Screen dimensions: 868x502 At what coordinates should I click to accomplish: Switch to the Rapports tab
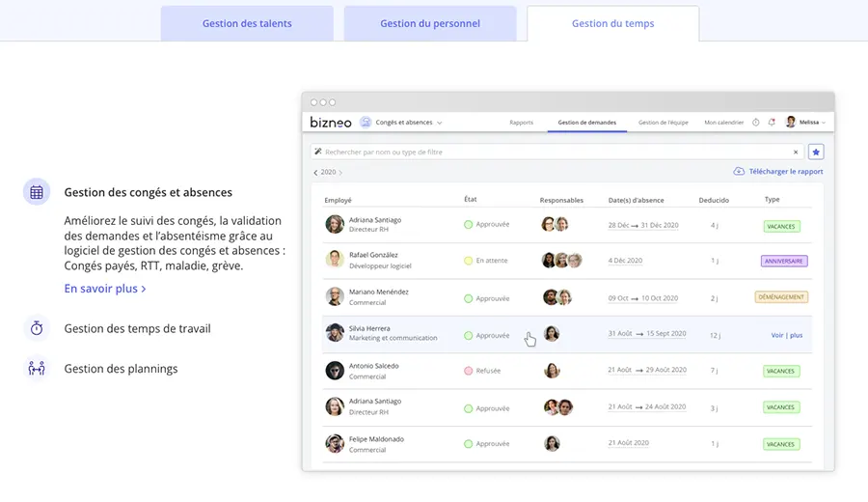(x=522, y=123)
